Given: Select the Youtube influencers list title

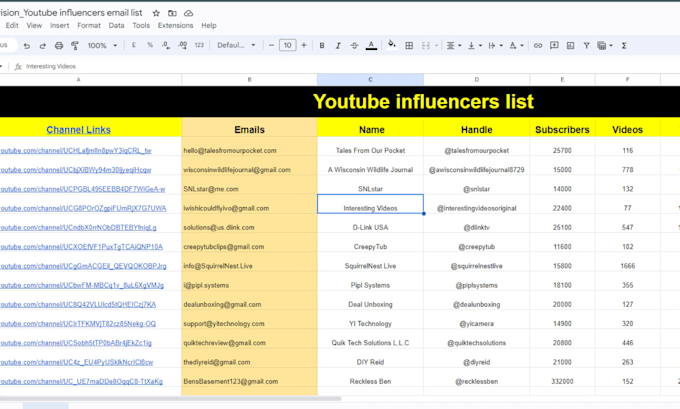Looking at the screenshot, I should tap(423, 101).
